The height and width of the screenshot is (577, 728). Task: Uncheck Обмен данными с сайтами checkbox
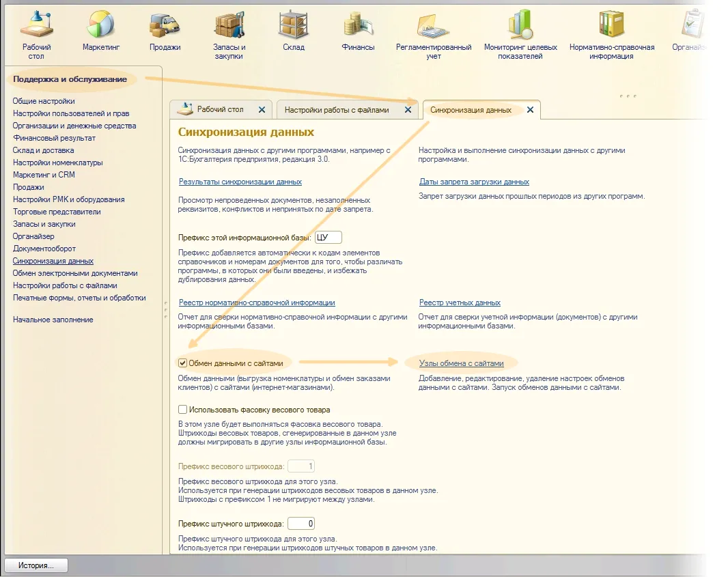182,363
